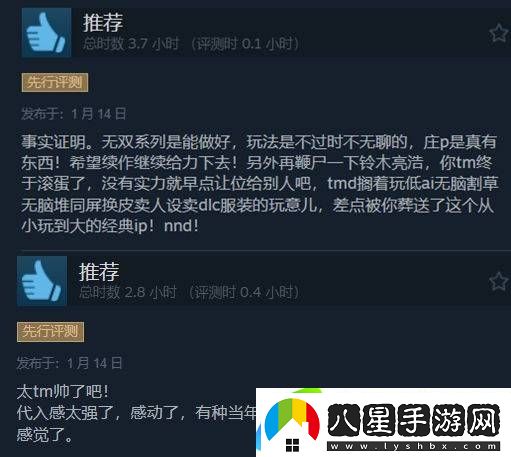Click the thumbs-up icon on the 2.8 小时 review
Screen dimensions: 511x457
pyautogui.click(x=42, y=281)
